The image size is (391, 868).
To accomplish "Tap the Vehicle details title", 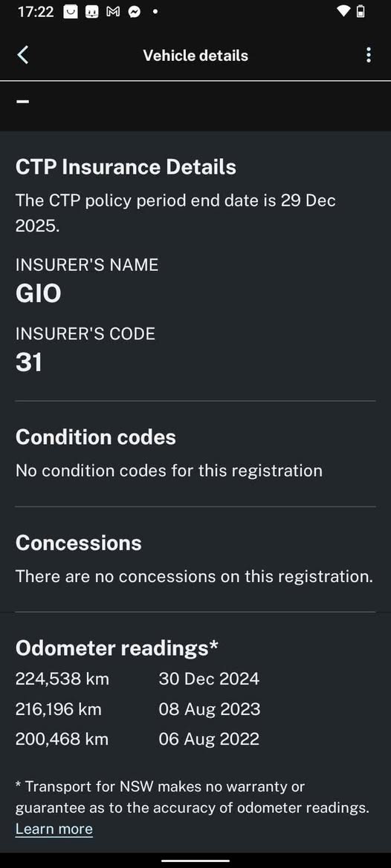I will click(x=195, y=56).
